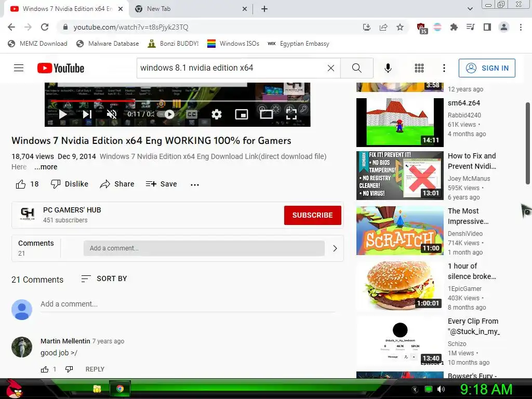
Task: Click SIGN IN button
Action: point(486,68)
